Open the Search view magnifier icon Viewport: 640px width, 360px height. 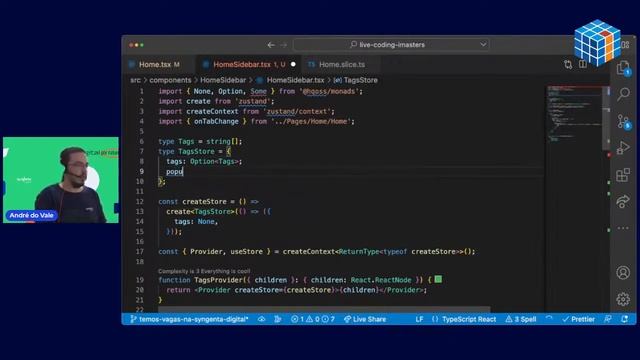(623, 94)
